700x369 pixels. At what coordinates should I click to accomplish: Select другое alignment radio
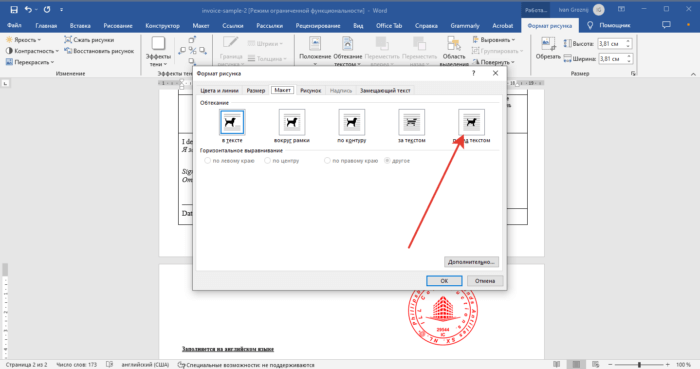387,161
